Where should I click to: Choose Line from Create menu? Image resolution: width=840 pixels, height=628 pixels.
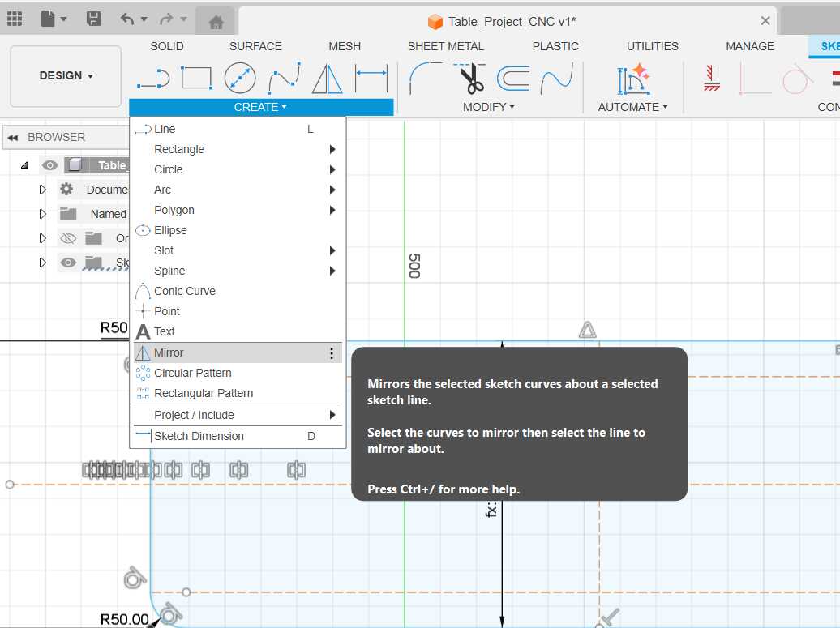tap(238, 129)
